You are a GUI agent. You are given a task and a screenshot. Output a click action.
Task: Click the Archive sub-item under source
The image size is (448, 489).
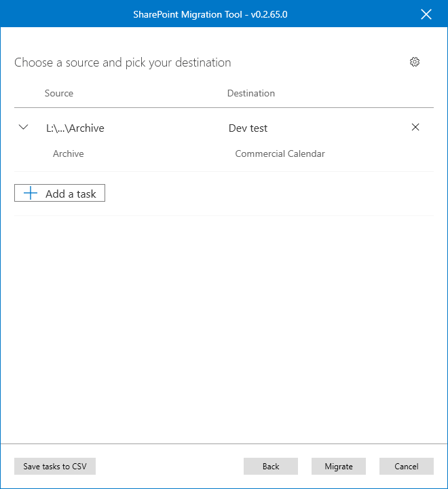pyautogui.click(x=69, y=153)
